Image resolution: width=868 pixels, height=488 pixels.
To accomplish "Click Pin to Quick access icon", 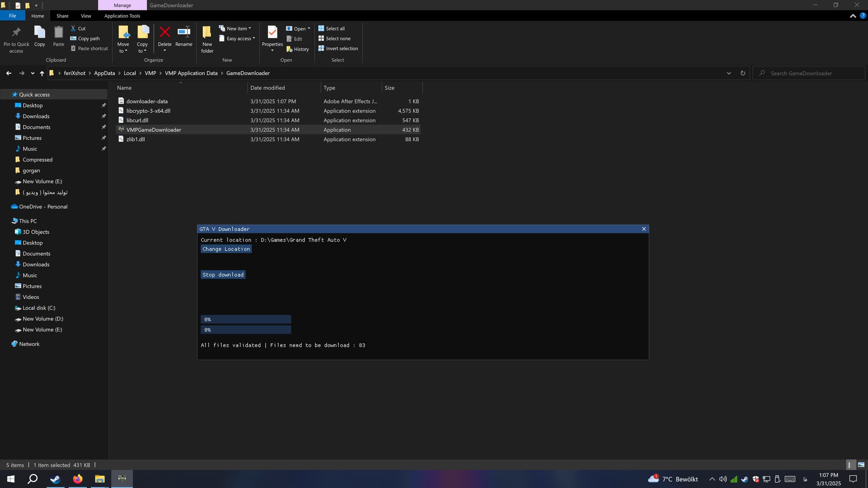I will point(16,33).
